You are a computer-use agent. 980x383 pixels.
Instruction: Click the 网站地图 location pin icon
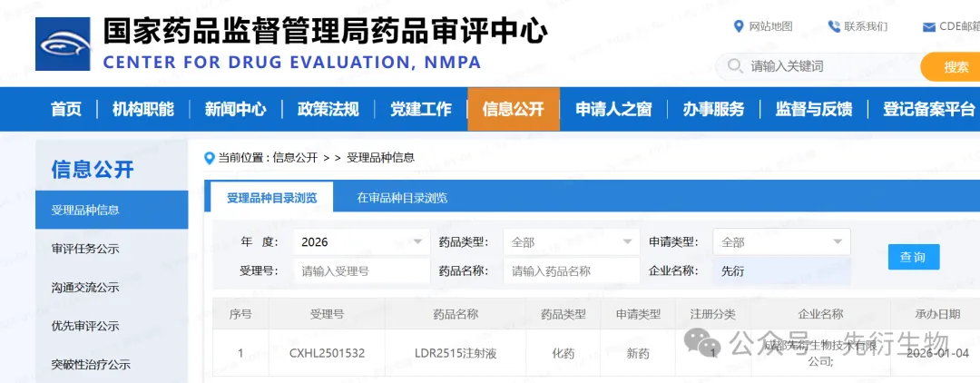(x=739, y=26)
